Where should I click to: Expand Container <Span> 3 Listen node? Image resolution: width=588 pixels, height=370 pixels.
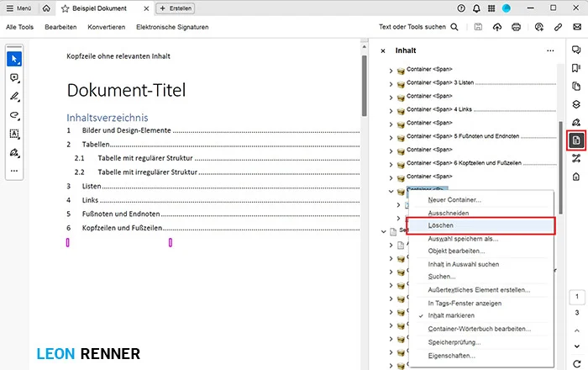pyautogui.click(x=391, y=84)
